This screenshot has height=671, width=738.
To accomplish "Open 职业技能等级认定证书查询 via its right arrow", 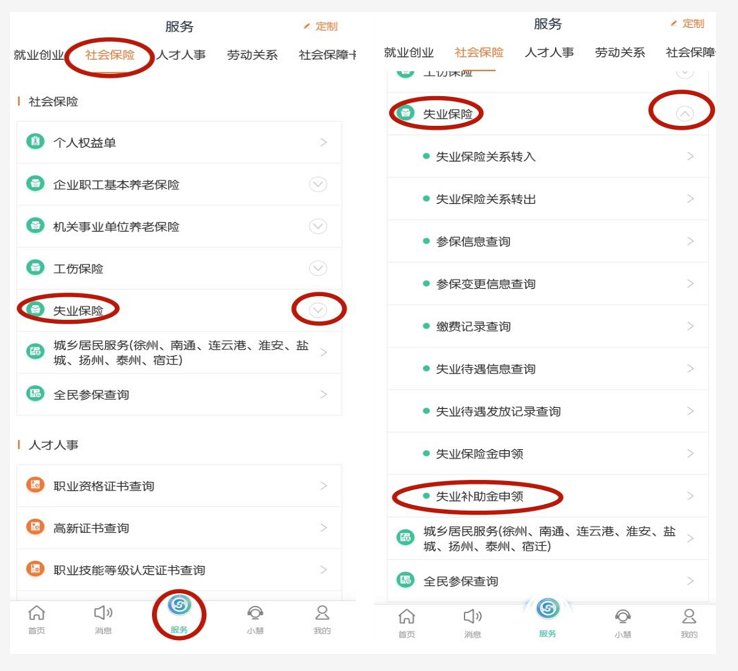I will [323, 569].
